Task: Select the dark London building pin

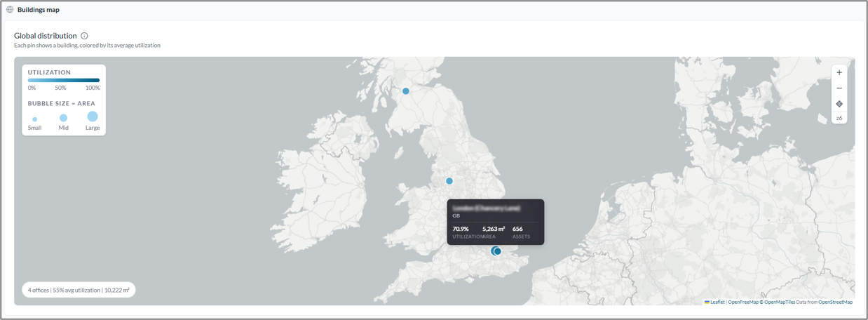Action: tap(498, 251)
